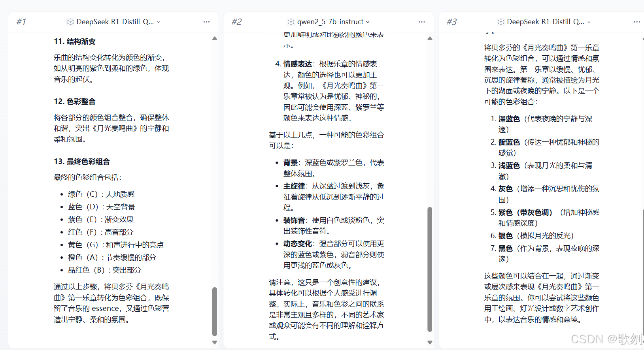Click the list item '绿色 (C)：大地质感'
Screen dimensions: 644x350
pyautogui.click(x=101, y=194)
